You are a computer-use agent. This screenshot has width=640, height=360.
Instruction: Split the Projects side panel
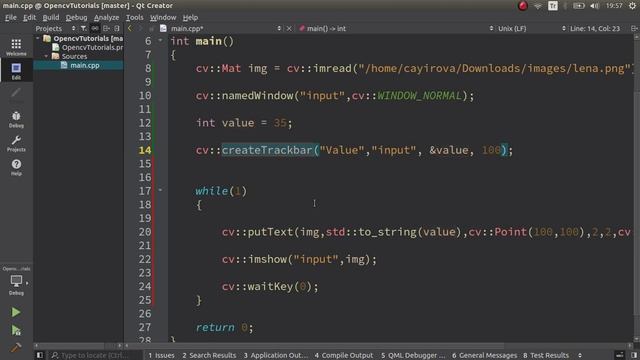[x=107, y=28]
